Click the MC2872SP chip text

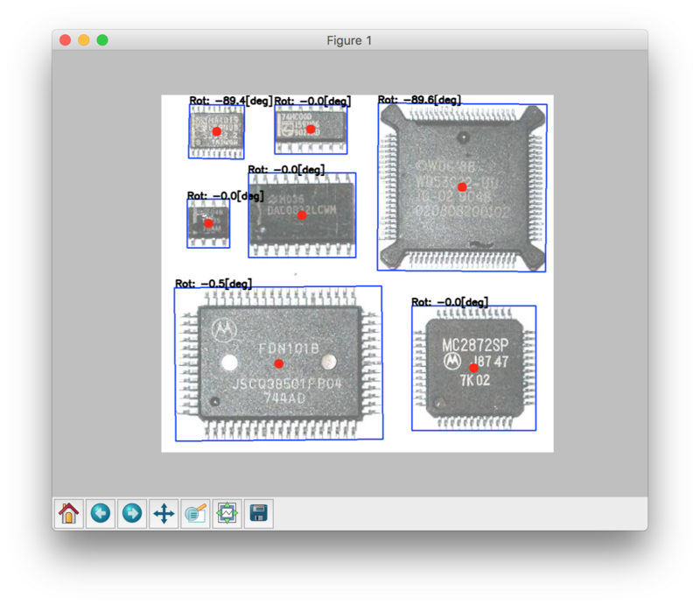[x=475, y=345]
